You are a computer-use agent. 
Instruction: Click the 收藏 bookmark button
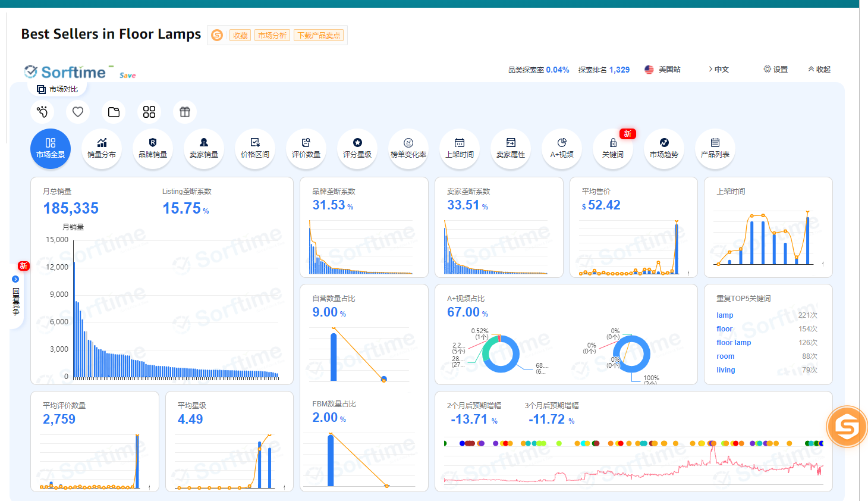[x=240, y=36]
